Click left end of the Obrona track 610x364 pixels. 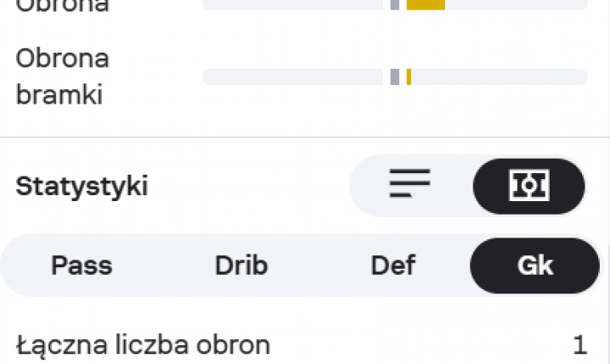208,4
